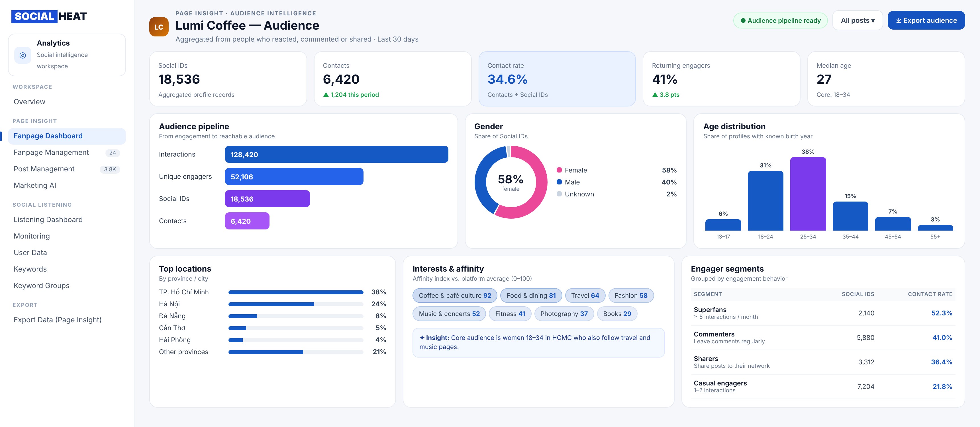Select the Books 29 chip
The height and width of the screenshot is (427, 980).
617,314
